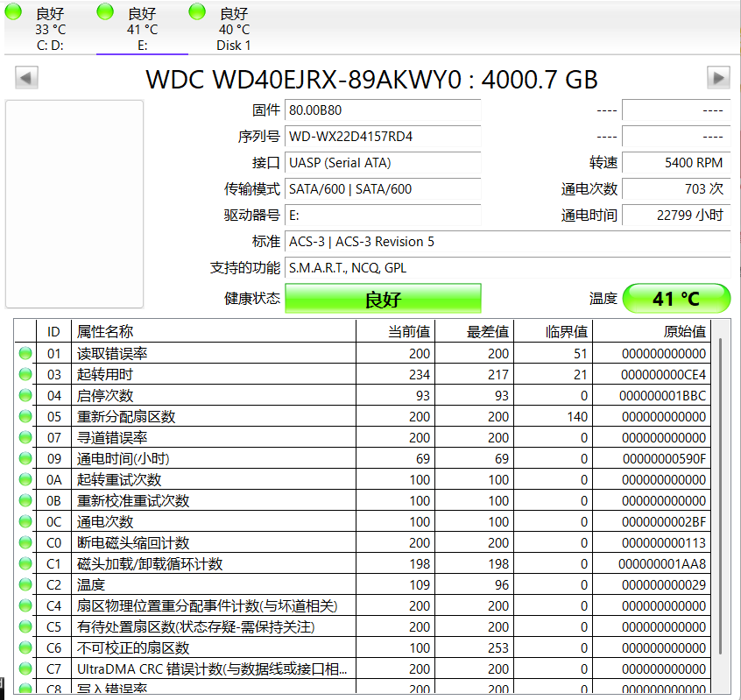Image resolution: width=741 pixels, height=700 pixels.
Task: Select the 读取错误率 attribute row
Action: click(x=363, y=354)
